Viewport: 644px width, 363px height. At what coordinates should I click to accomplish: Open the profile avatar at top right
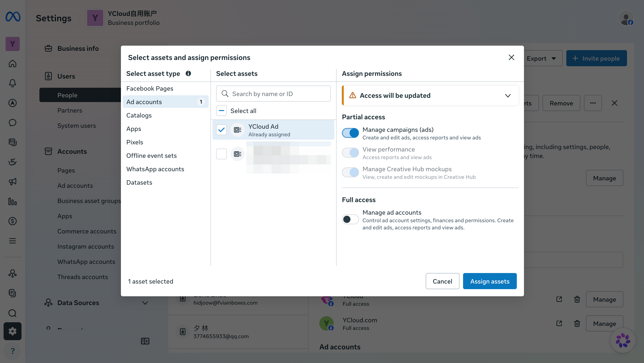pos(626,18)
